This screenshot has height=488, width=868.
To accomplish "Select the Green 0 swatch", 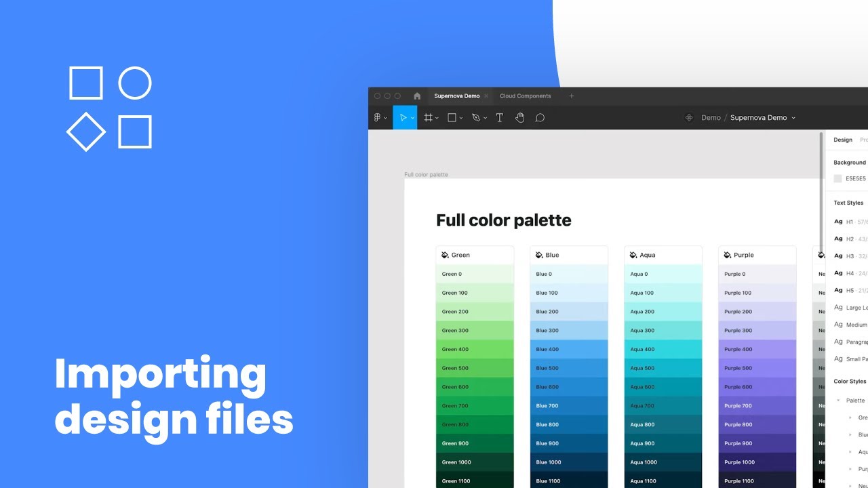I will tap(475, 274).
